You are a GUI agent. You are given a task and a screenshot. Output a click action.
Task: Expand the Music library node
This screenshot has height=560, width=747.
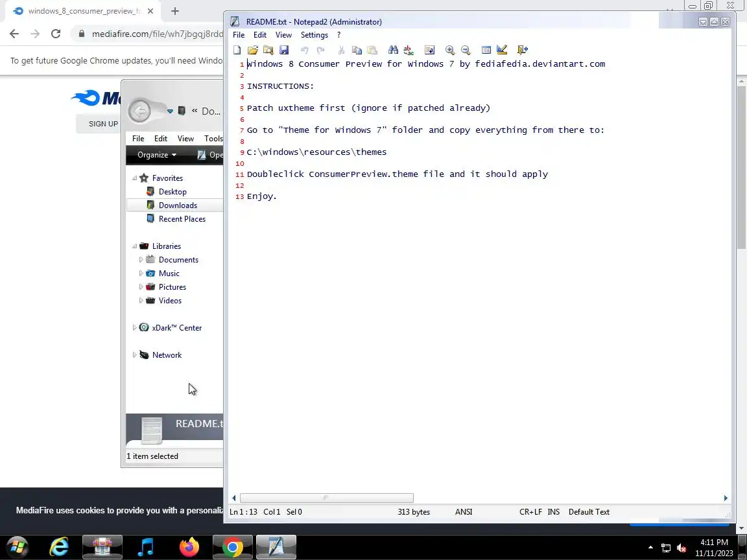tap(141, 274)
